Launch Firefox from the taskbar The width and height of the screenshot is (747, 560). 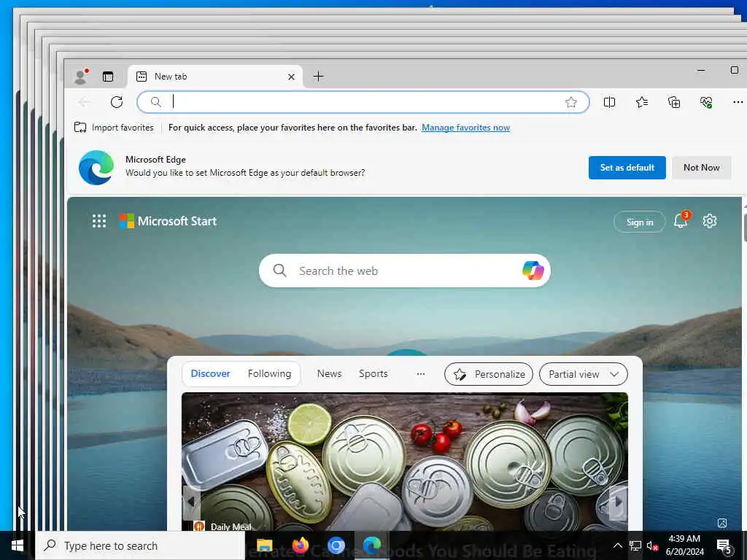pos(300,545)
